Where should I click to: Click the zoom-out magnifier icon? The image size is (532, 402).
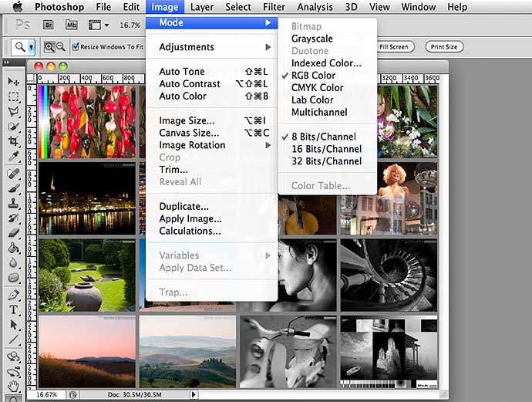point(62,47)
